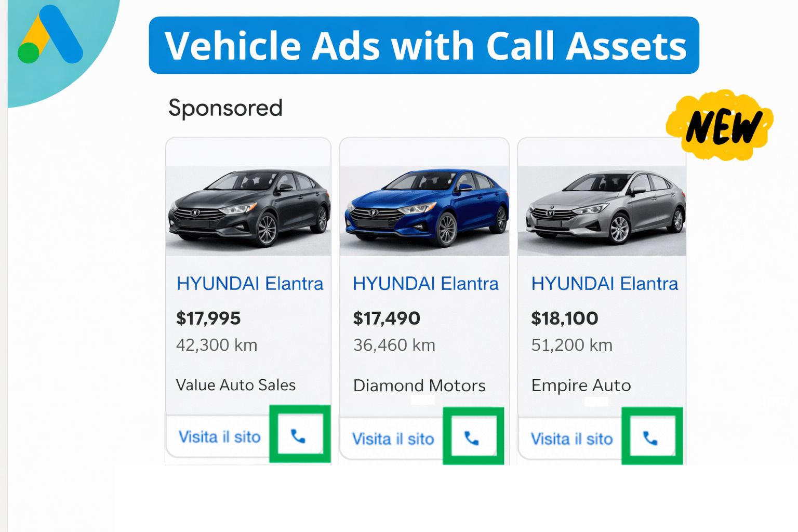The image size is (798, 532).
Task: Select the HYUNDAI Elantra title priced $17,995
Action: tap(250, 284)
